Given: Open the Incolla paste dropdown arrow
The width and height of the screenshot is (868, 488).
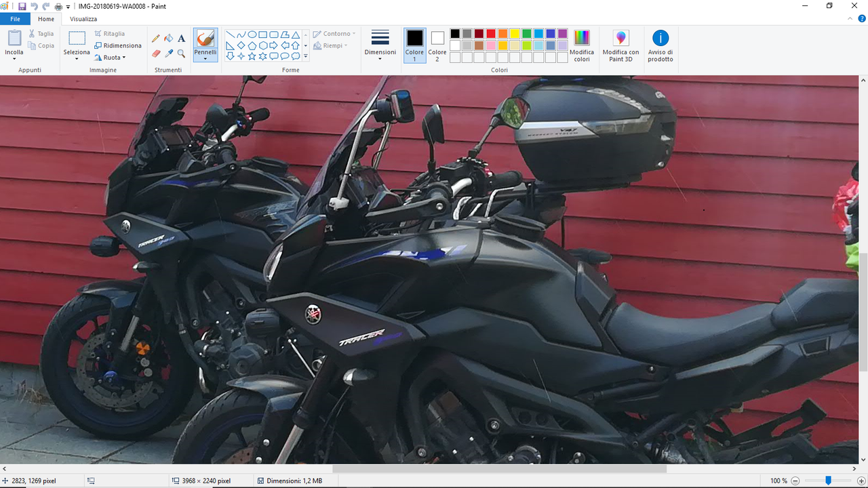Looking at the screenshot, I should (14, 58).
